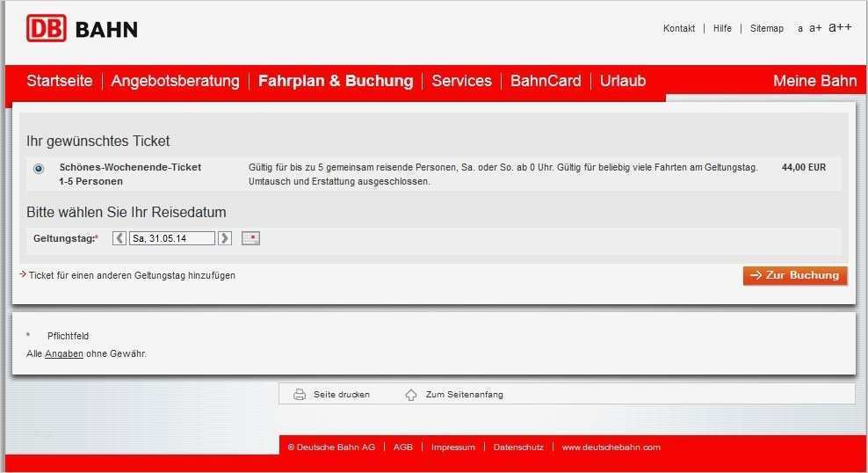Click the printer icon beside Seite drucken
This screenshot has height=473, width=868.
pos(300,395)
